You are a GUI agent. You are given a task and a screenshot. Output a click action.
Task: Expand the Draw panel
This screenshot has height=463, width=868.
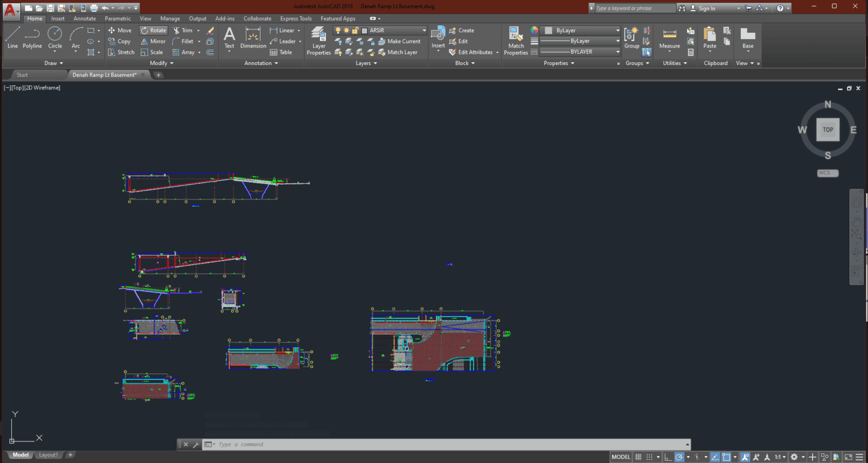(x=53, y=63)
